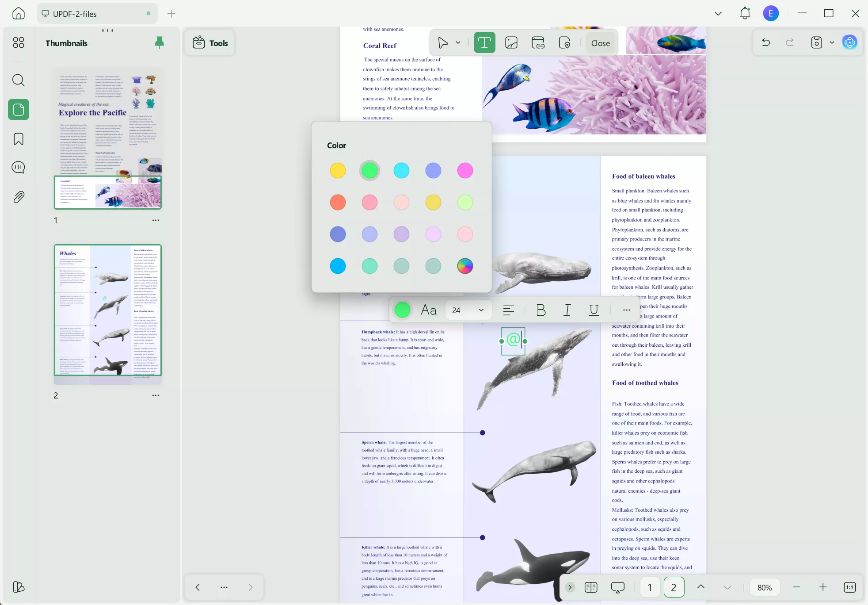868x605 pixels.
Task: Select the Link tool on annotation toolbar
Action: click(537, 42)
